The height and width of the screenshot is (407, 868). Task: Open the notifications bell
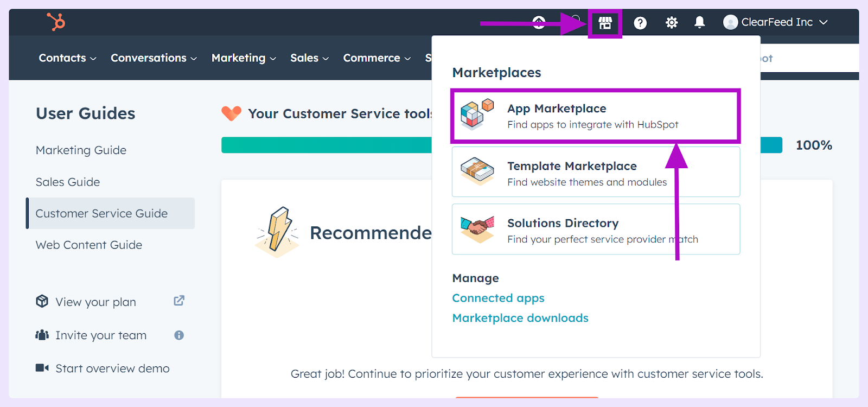click(x=700, y=22)
